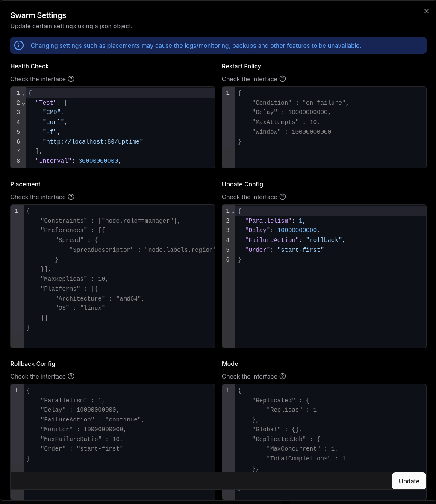Collapse line 1 fold in Update Config editor
This screenshot has width=436, height=504.
[x=233, y=212]
